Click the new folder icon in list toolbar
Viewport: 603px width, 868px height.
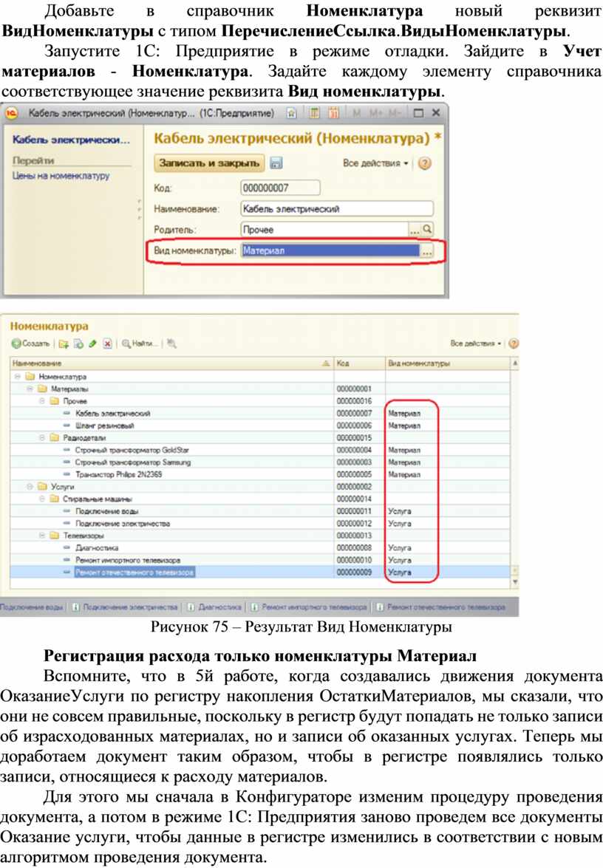(64, 344)
